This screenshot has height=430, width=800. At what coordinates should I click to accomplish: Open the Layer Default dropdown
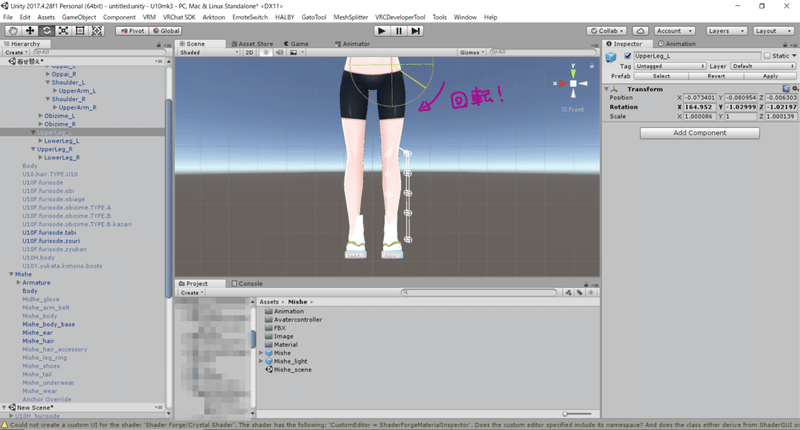pos(763,66)
